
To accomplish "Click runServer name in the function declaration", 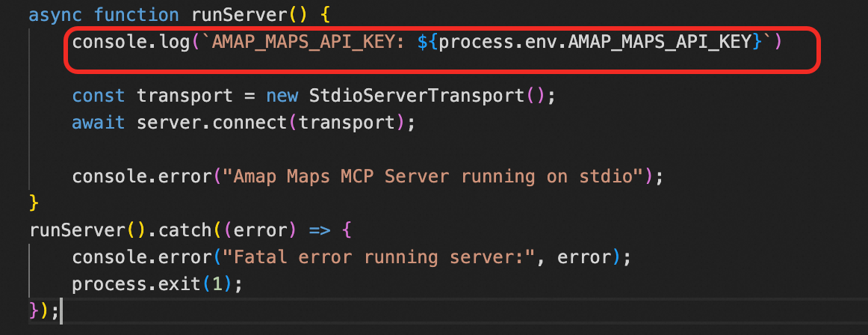I will [x=229, y=15].
